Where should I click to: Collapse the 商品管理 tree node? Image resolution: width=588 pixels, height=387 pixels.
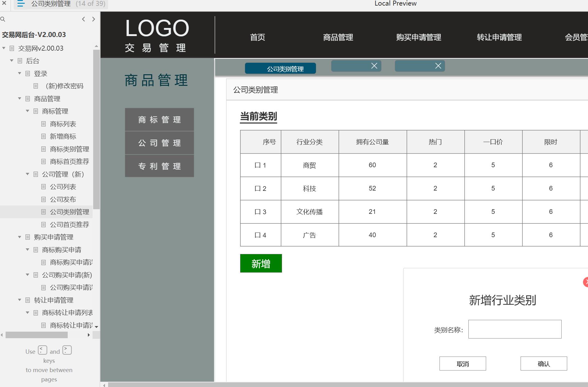[20, 99]
